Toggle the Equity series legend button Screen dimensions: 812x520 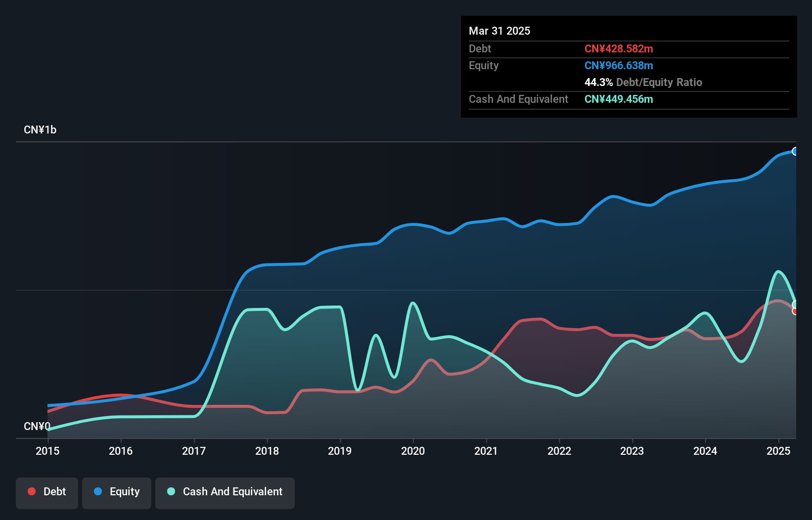click(117, 493)
